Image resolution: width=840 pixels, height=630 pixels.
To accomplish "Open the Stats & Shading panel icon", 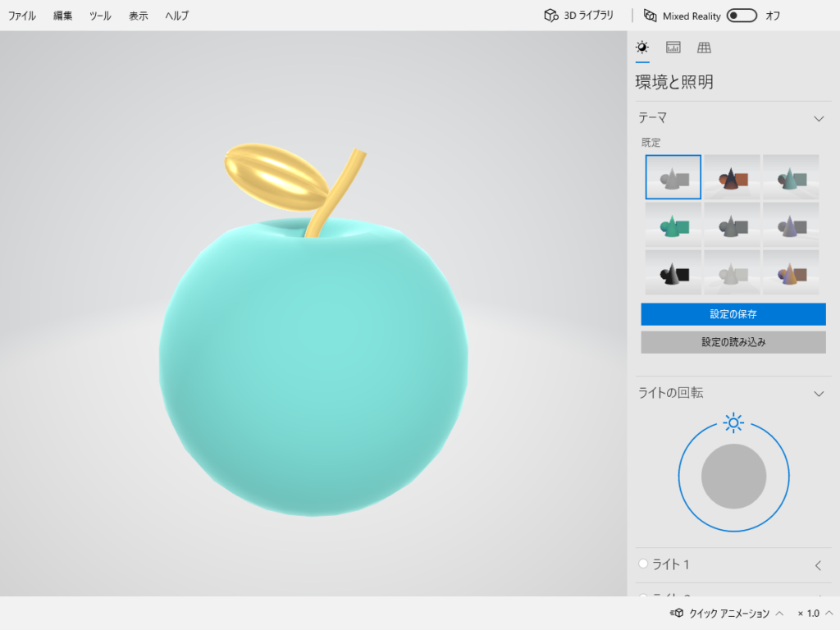I will (x=673, y=48).
